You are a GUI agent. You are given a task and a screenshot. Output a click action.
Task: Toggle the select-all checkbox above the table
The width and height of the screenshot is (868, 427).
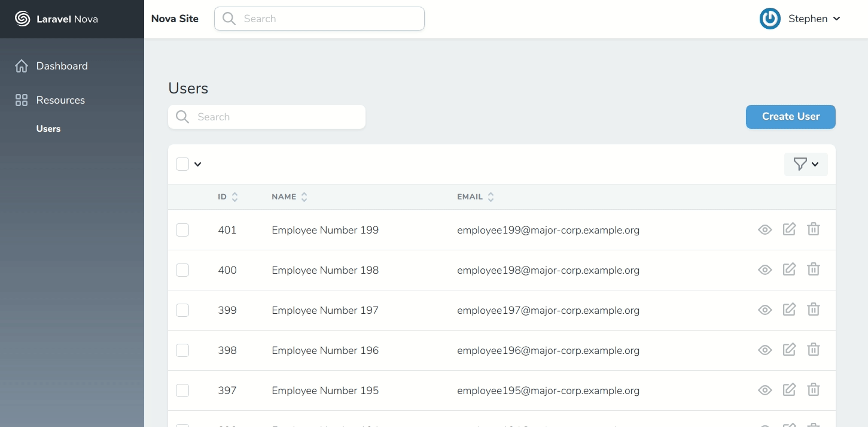[x=182, y=164]
